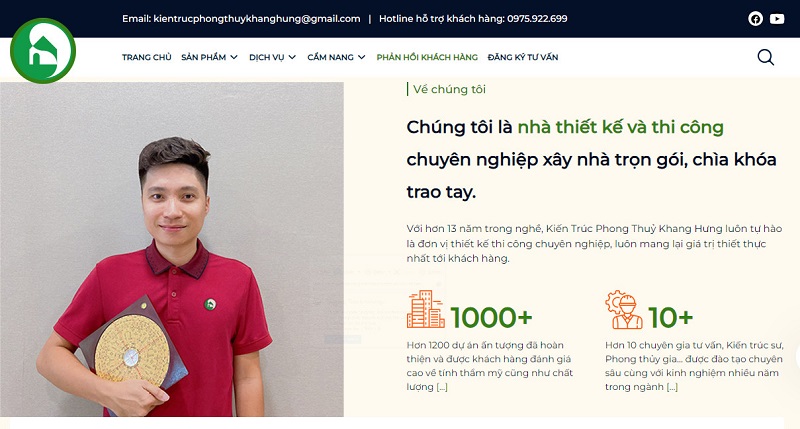Open the Facebook page icon
800x429 pixels.
[755, 19]
